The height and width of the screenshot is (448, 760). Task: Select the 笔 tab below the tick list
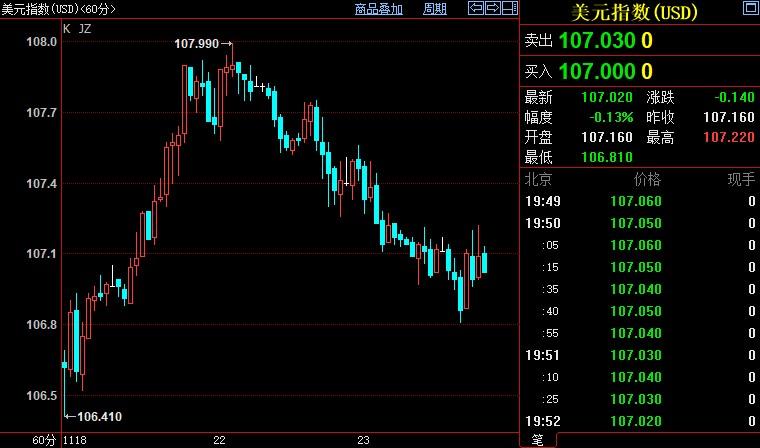[537, 440]
